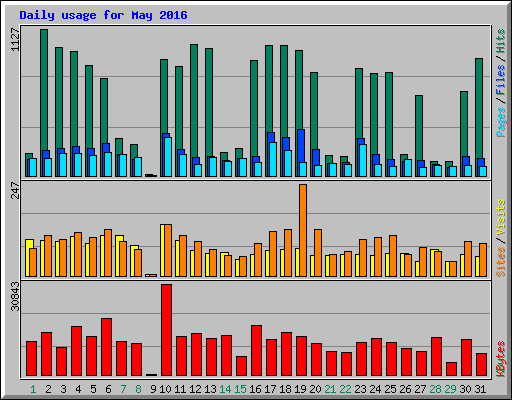Screen dimensions: 512x400
Task: Click the orange "Sites" legend label
Action: pos(501,262)
